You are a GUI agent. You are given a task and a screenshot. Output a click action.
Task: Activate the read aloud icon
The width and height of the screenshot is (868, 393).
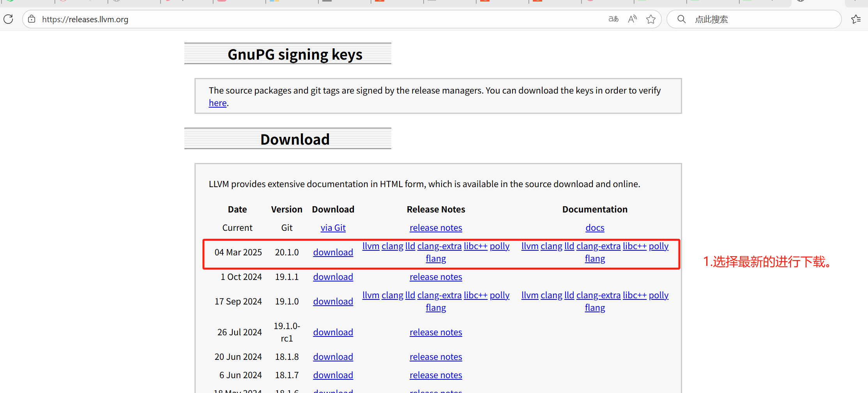click(632, 19)
